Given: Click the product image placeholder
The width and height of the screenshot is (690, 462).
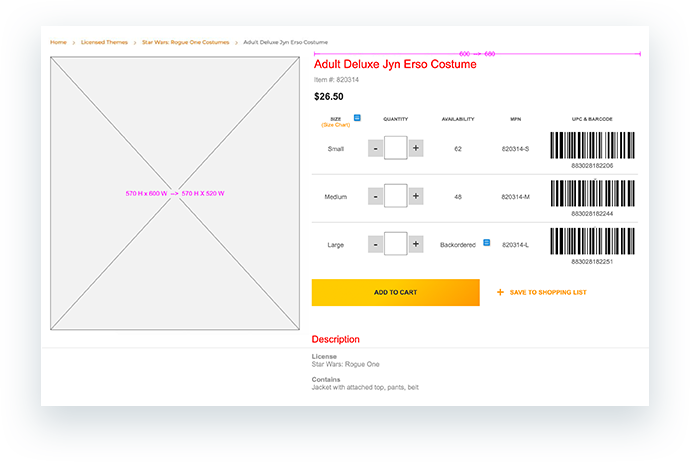Looking at the screenshot, I should (175, 193).
